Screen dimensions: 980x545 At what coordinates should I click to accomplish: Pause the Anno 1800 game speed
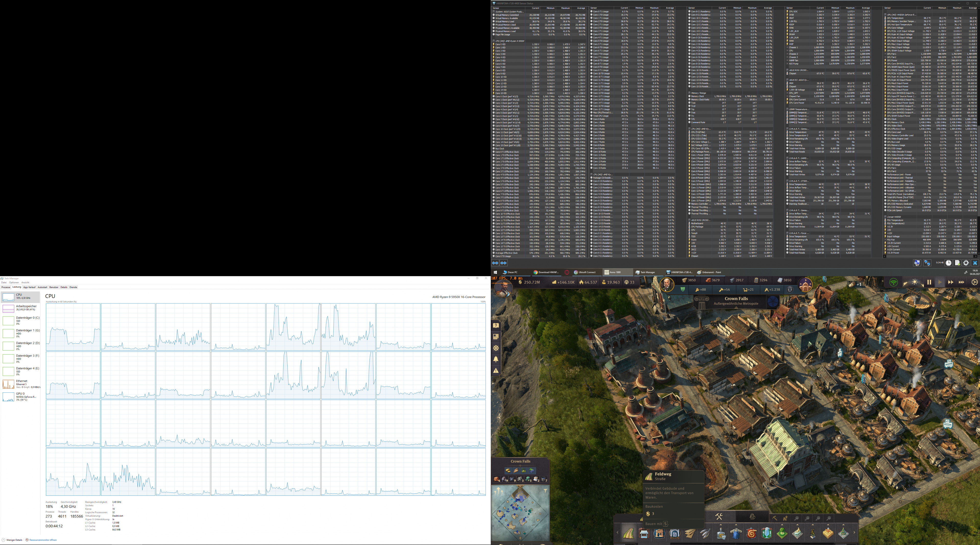pyautogui.click(x=929, y=282)
